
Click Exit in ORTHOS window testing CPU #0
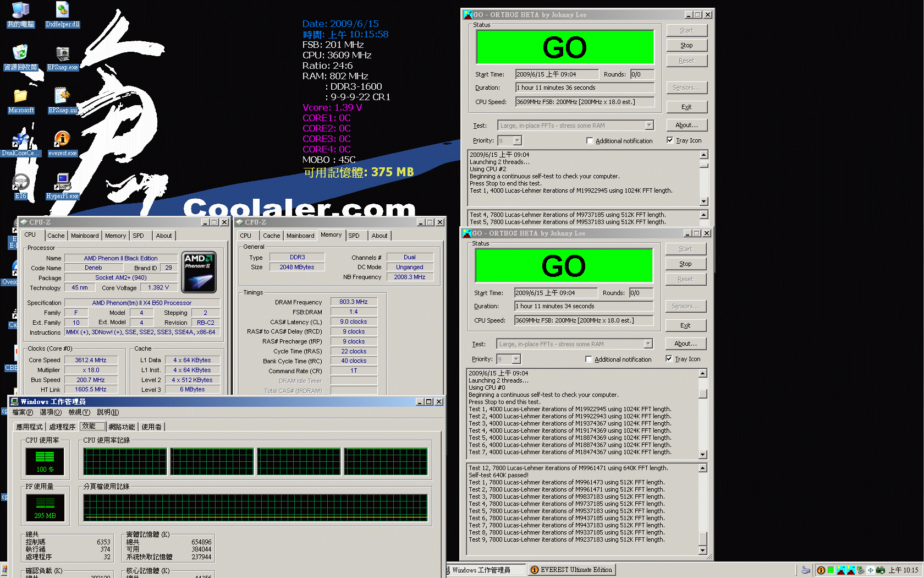tap(685, 326)
